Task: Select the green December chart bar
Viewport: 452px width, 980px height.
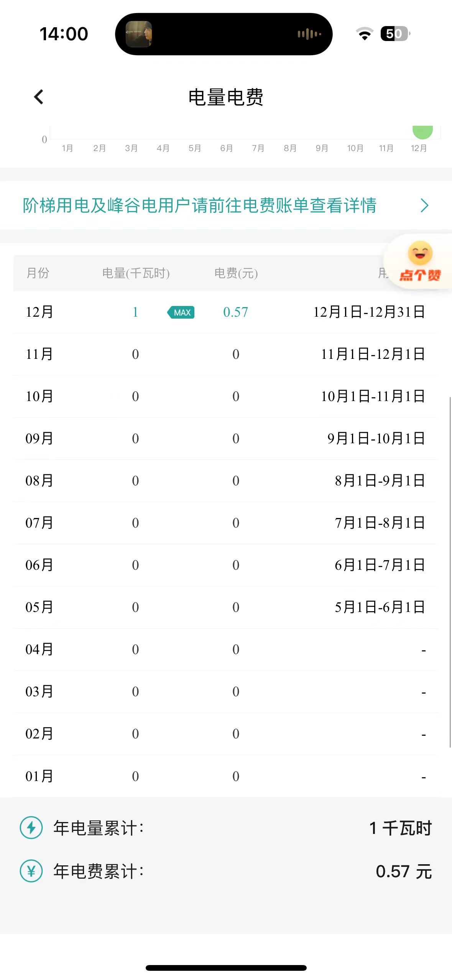Action: (x=422, y=132)
